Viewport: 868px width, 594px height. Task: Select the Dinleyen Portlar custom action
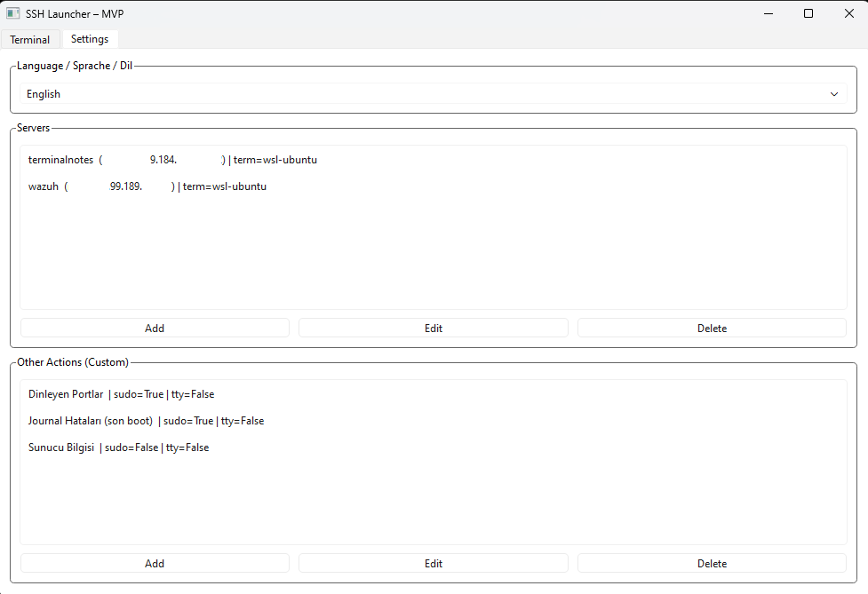(x=121, y=394)
